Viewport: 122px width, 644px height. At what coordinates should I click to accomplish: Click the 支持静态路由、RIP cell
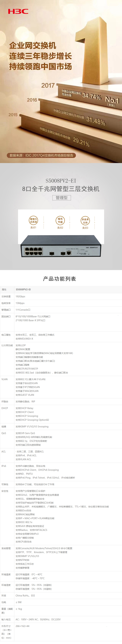pos(25,402)
